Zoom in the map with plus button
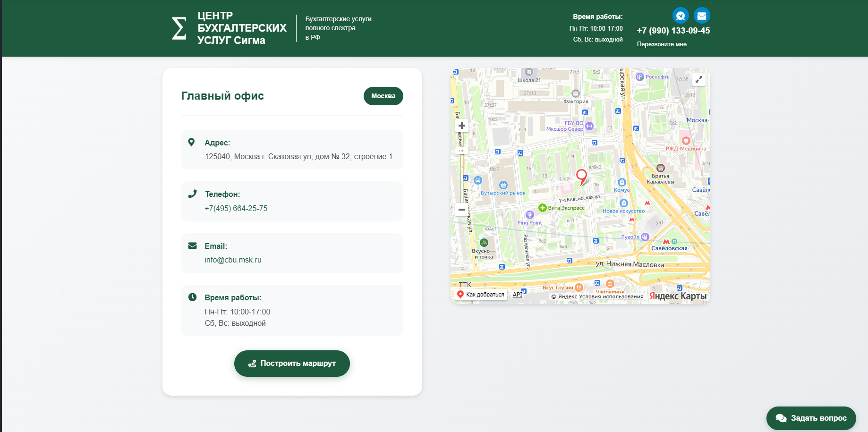The height and width of the screenshot is (432, 868). pos(462,126)
